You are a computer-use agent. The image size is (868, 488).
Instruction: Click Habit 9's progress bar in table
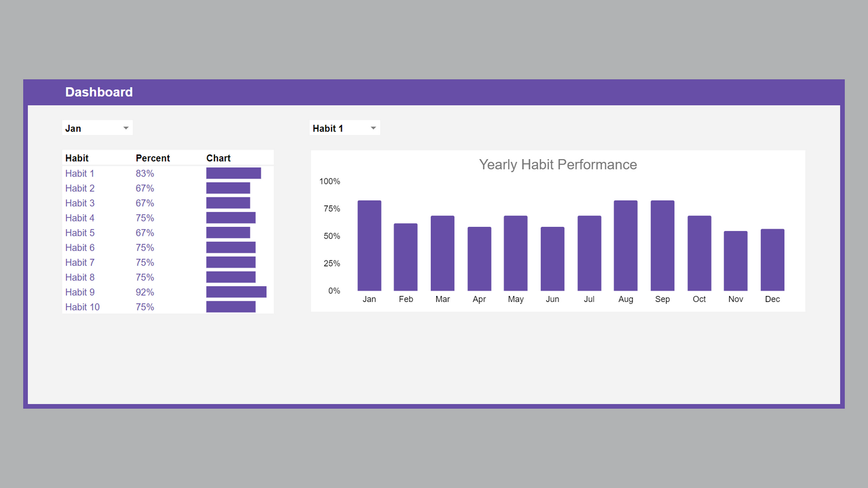coord(236,292)
